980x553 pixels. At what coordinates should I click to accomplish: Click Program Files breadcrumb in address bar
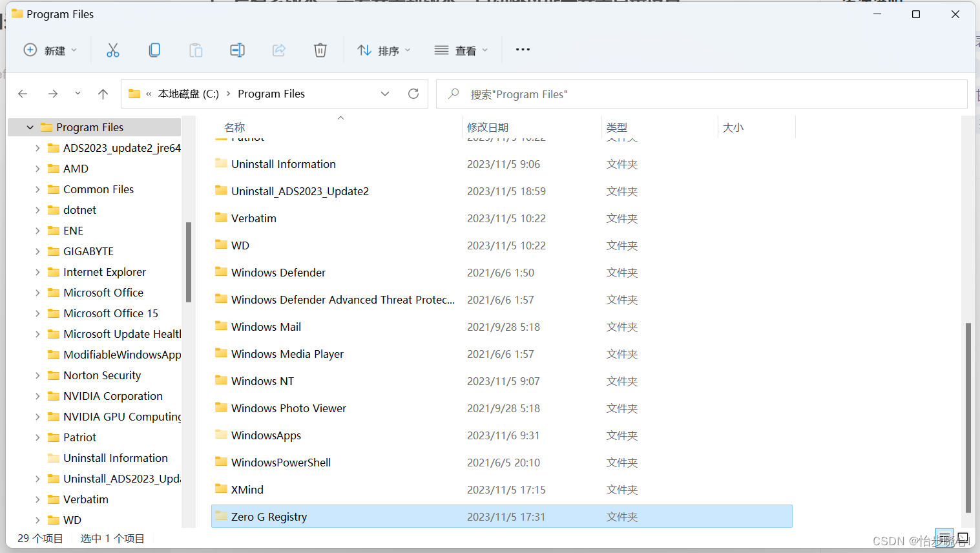click(x=271, y=94)
